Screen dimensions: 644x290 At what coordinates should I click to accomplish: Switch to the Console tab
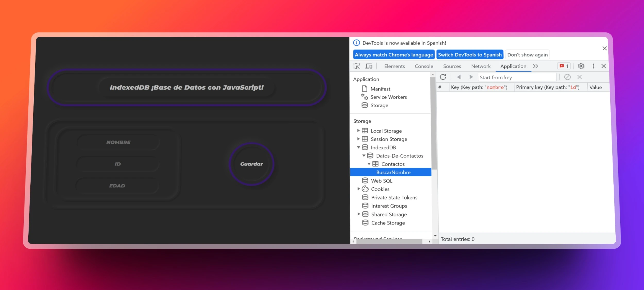[x=424, y=66]
